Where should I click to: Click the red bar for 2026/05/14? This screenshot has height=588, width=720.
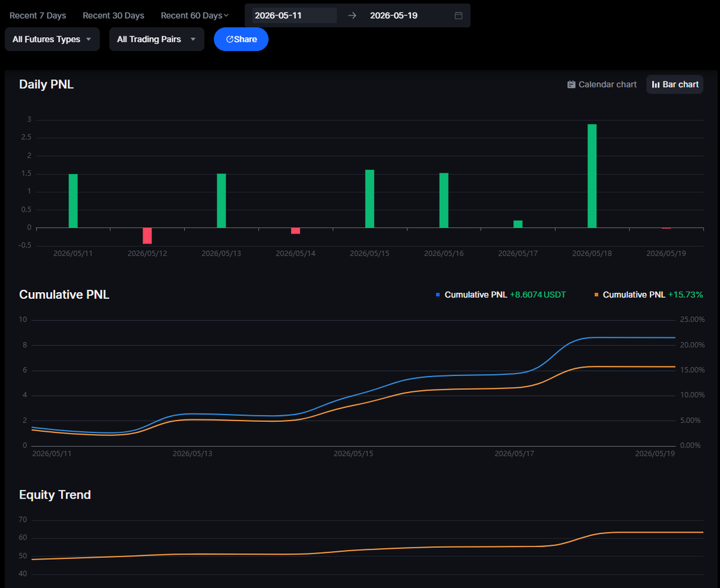point(295,231)
